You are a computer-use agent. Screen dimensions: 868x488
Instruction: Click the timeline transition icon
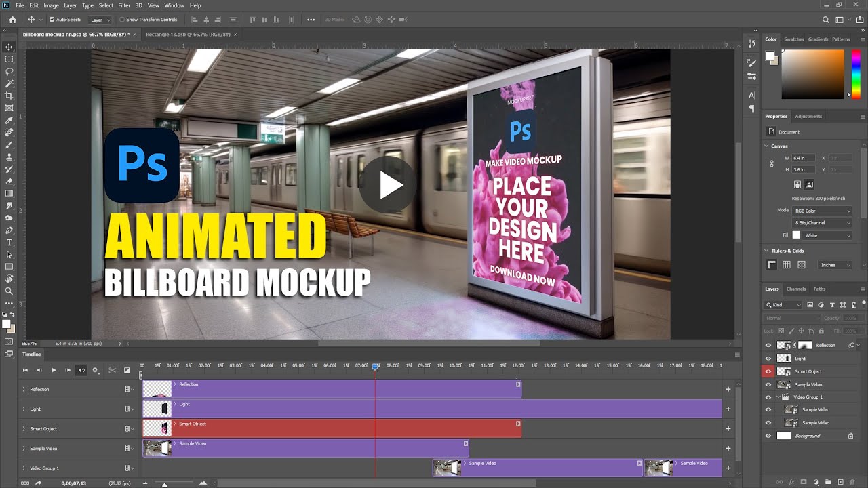click(x=127, y=370)
